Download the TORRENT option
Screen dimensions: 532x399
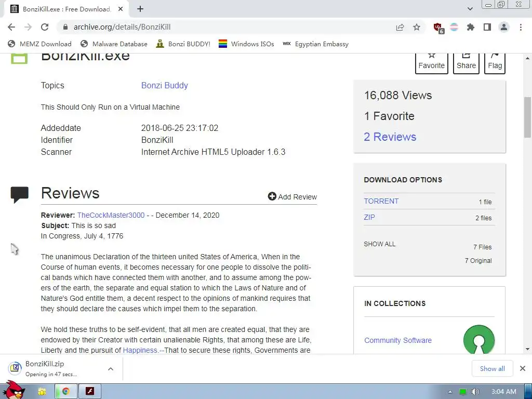[381, 201]
